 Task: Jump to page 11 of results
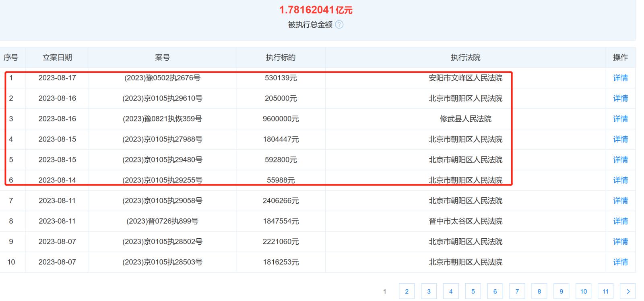[x=606, y=291]
